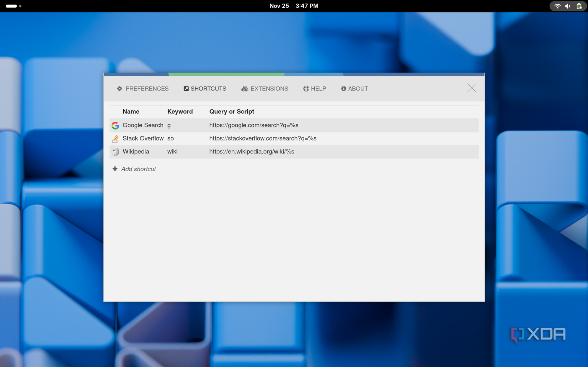Click the puzzle icon next to Extensions
Screen dimensions: 588x367
[x=244, y=89]
